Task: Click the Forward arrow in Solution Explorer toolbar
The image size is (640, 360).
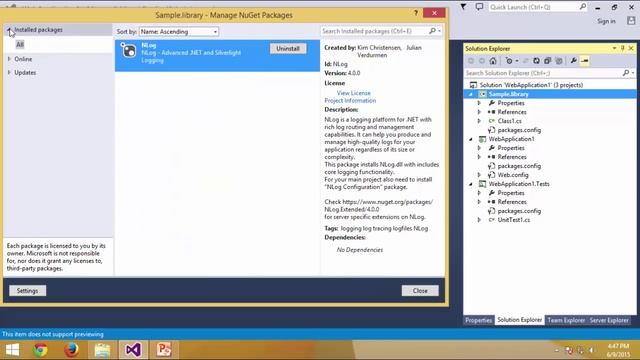Action: point(482,61)
